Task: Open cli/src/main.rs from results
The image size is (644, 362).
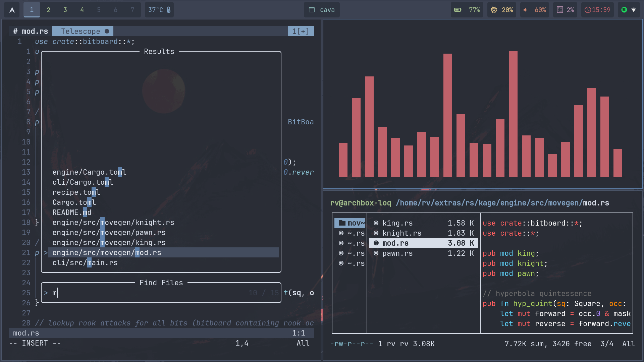Action: tap(85, 263)
